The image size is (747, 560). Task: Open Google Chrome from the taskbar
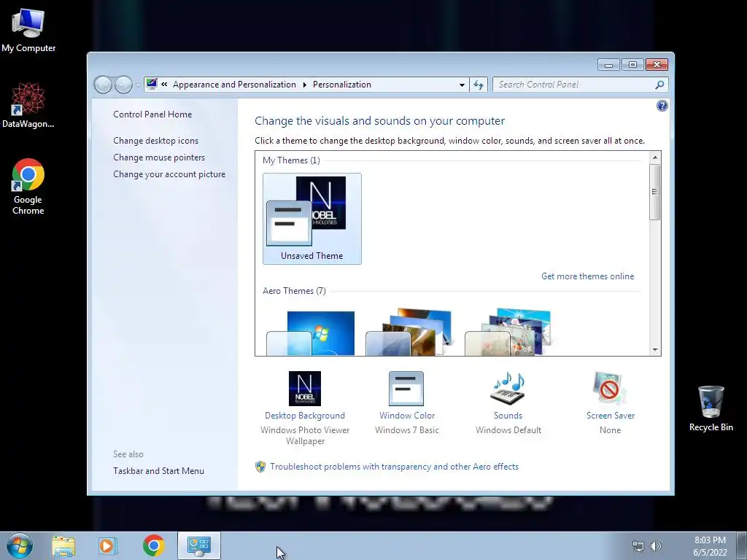pyautogui.click(x=153, y=545)
